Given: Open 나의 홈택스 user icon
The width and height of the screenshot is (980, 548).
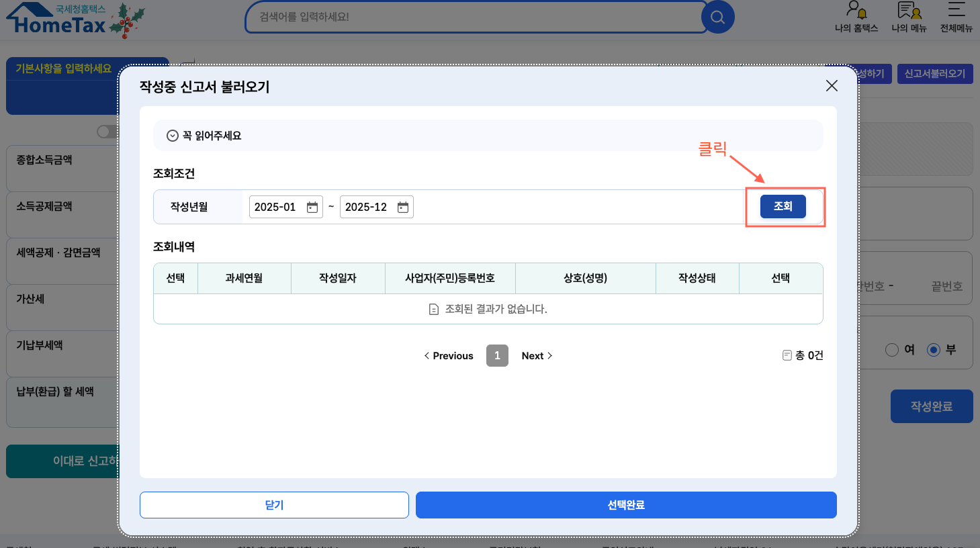Looking at the screenshot, I should (x=856, y=11).
